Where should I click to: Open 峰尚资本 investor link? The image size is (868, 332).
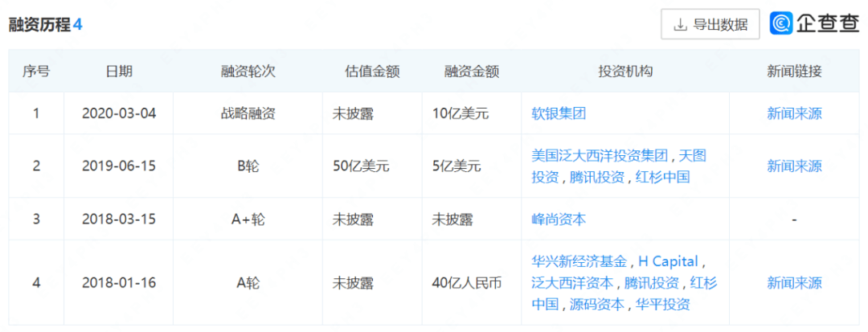point(559,219)
